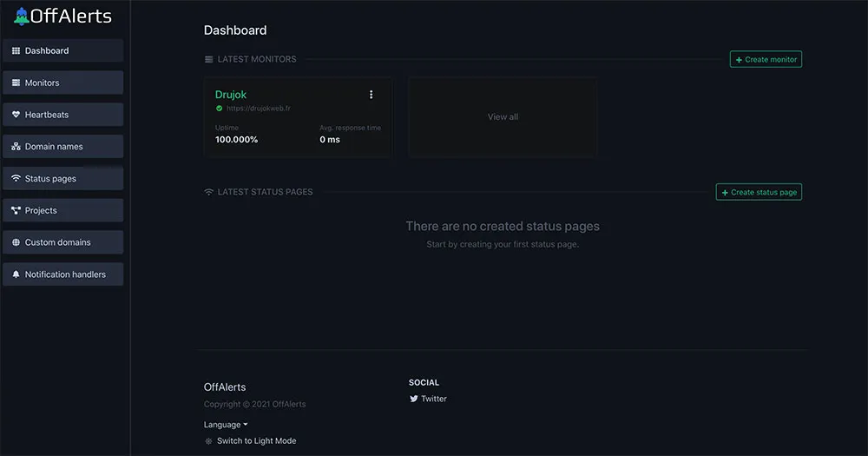Image resolution: width=868 pixels, height=456 pixels.
Task: Open Dashboard in the sidebar
Action: tap(62, 51)
